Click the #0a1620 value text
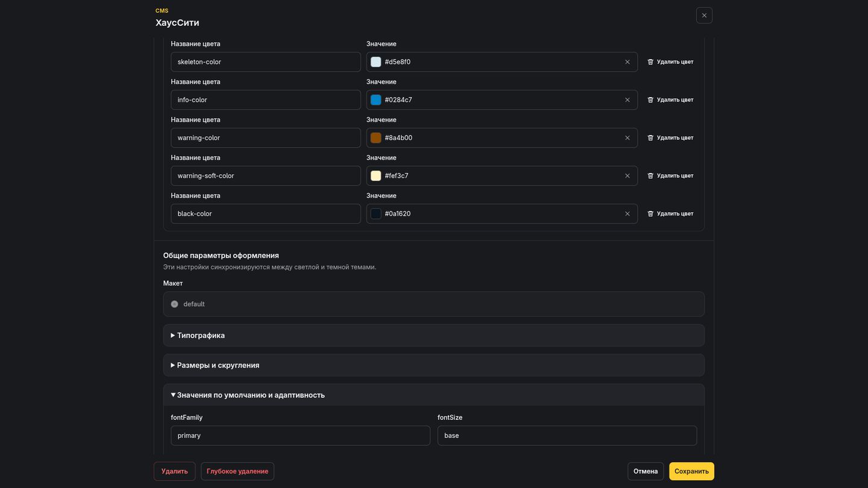 tap(398, 214)
